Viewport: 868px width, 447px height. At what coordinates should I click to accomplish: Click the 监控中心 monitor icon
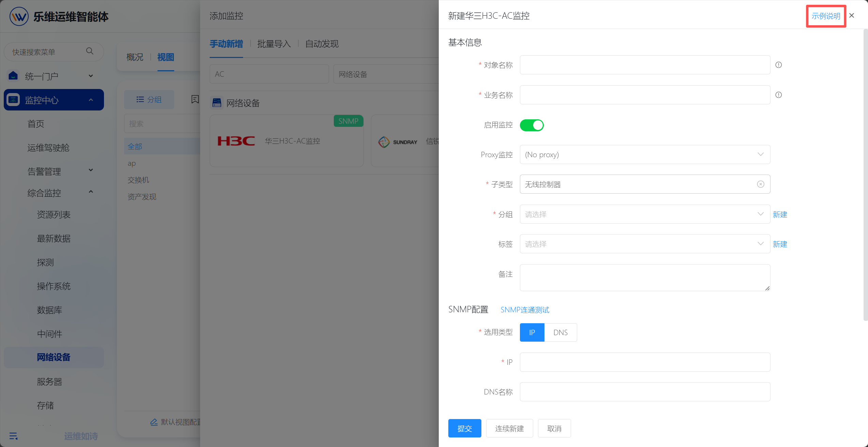pos(13,100)
